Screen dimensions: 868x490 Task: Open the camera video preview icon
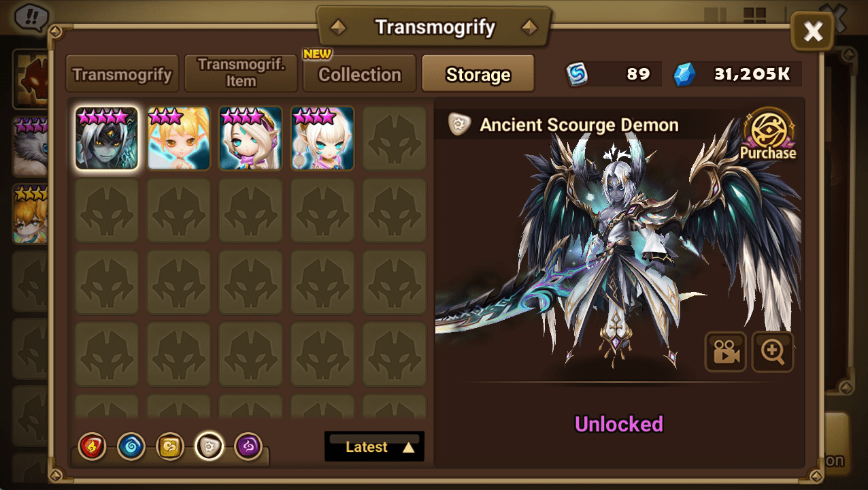pos(726,352)
